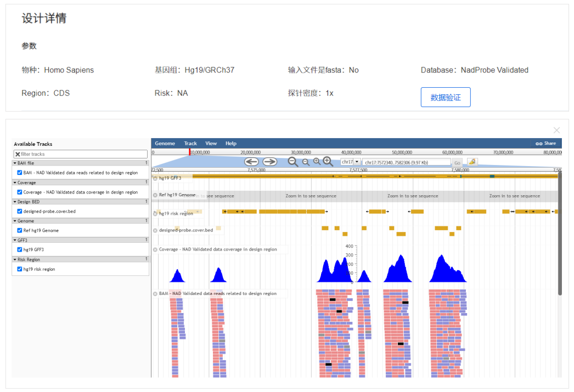Click the small zoom out magnifier
Screen dimensions: 574x392
click(x=306, y=162)
